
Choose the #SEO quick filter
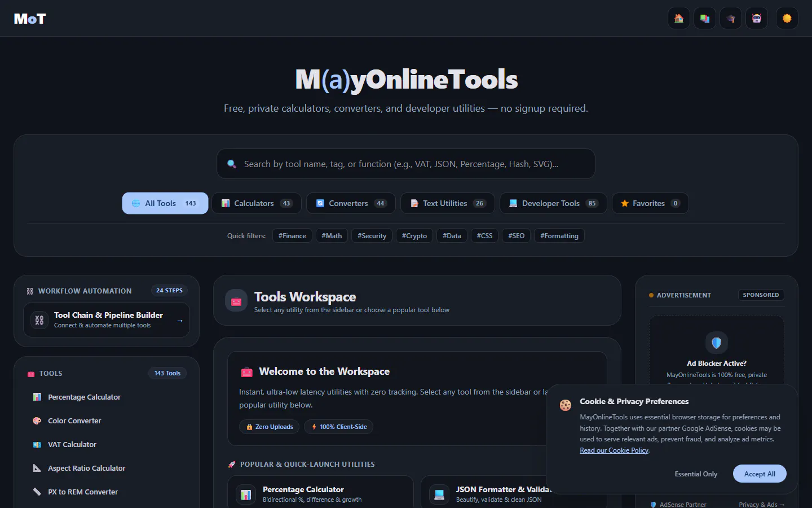coord(517,236)
